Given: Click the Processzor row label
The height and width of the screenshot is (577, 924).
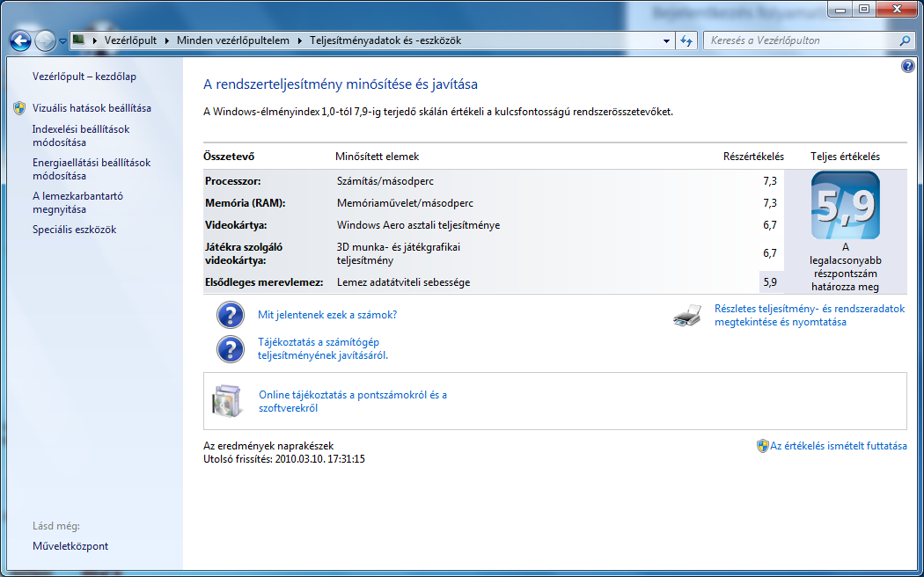Looking at the screenshot, I should coord(233,181).
